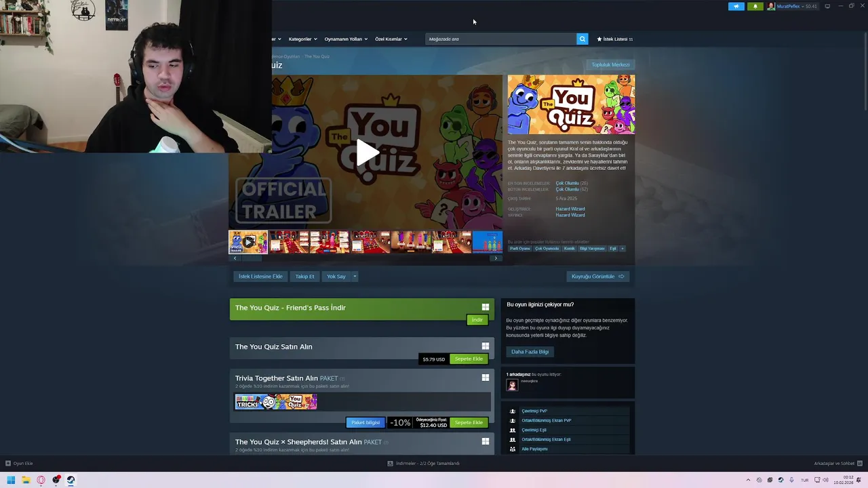Play the official trailer video
Image resolution: width=868 pixels, height=488 pixels.
click(x=367, y=152)
